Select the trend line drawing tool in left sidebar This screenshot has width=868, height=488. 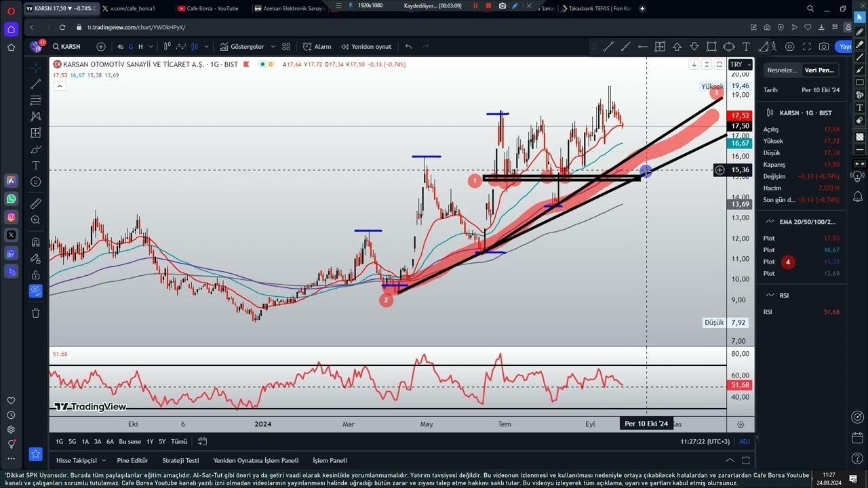[x=35, y=84]
